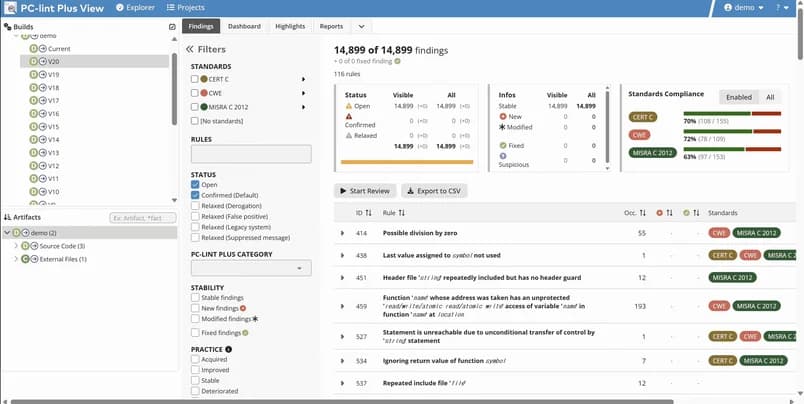This screenshot has width=804, height=404.
Task: Expand the CERT C standard arrow
Action: [x=304, y=79]
